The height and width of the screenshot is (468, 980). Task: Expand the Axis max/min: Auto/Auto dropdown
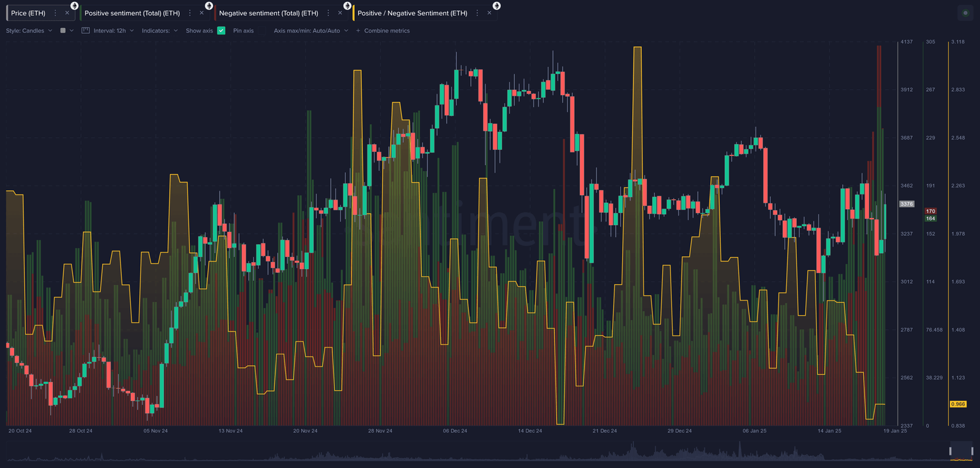coord(311,30)
